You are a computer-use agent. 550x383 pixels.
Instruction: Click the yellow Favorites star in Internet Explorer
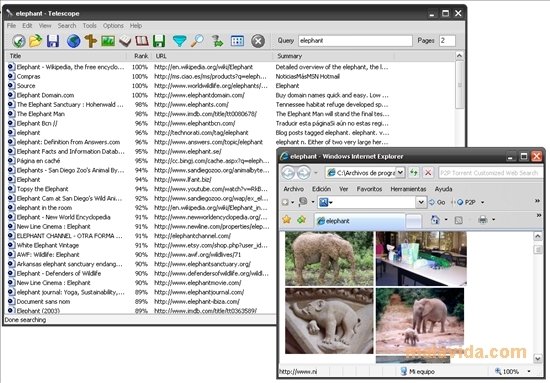[287, 220]
